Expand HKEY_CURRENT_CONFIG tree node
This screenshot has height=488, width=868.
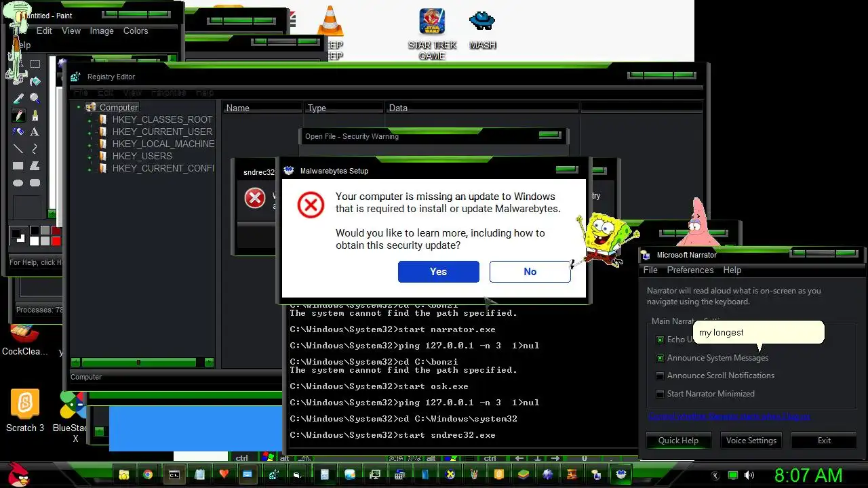point(90,169)
